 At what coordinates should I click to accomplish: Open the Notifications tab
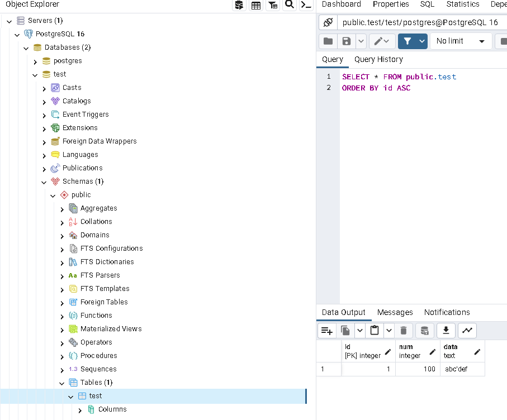tap(447, 312)
